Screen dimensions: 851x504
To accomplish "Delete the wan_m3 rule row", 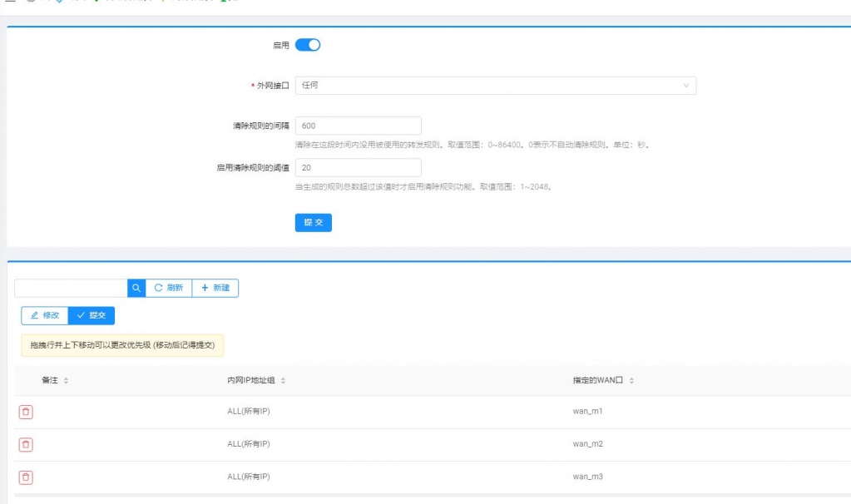I will coord(26,477).
